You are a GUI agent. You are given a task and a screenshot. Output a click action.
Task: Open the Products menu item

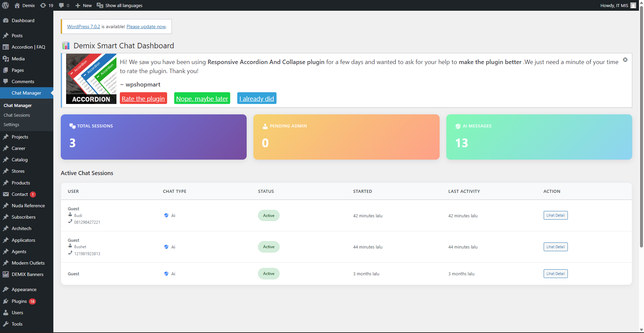27,183
